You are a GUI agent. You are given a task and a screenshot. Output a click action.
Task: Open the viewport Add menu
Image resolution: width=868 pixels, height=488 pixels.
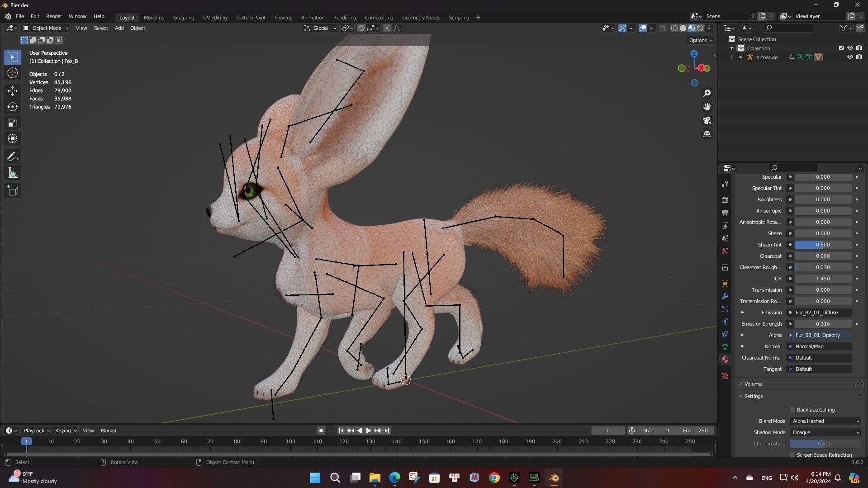119,28
